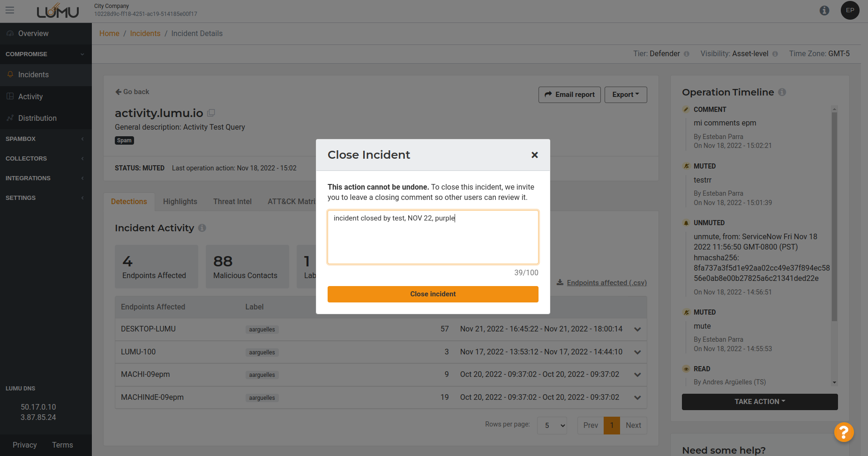
Task: Click the Operation Timeline info icon
Action: pyautogui.click(x=782, y=92)
